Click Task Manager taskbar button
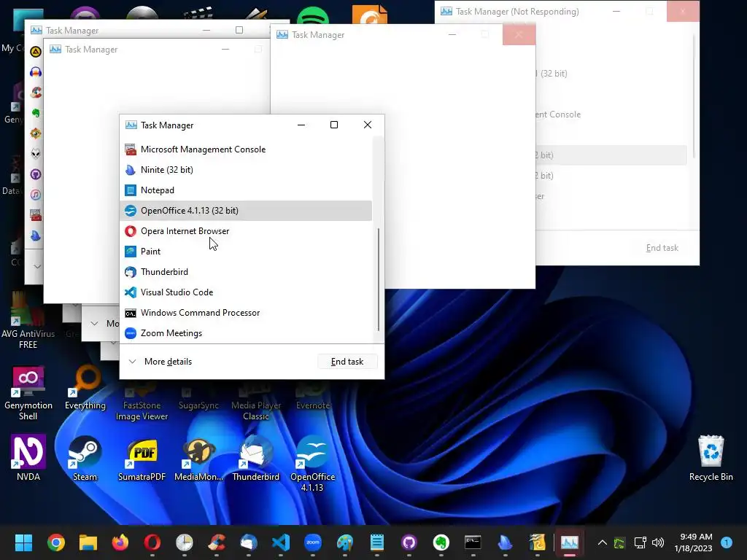Viewport: 747px width, 560px height. [570, 542]
